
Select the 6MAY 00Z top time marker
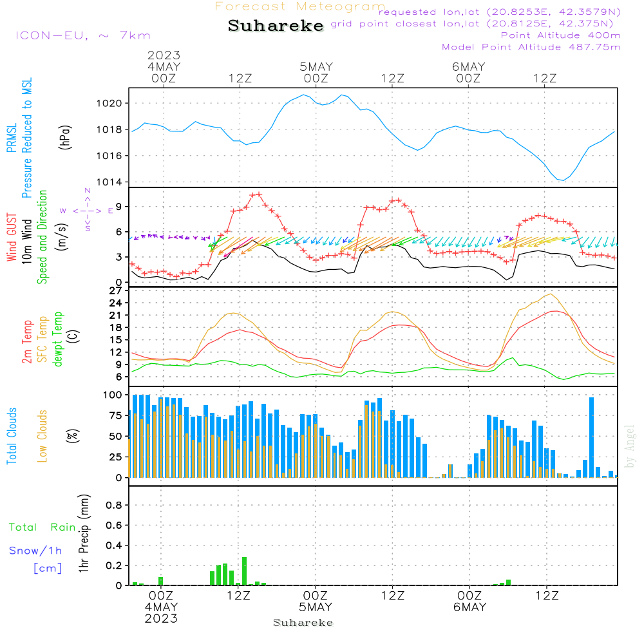(468, 73)
